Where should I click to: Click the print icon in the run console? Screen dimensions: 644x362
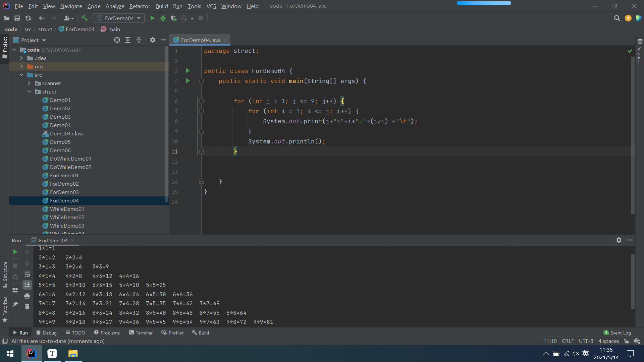click(27, 296)
